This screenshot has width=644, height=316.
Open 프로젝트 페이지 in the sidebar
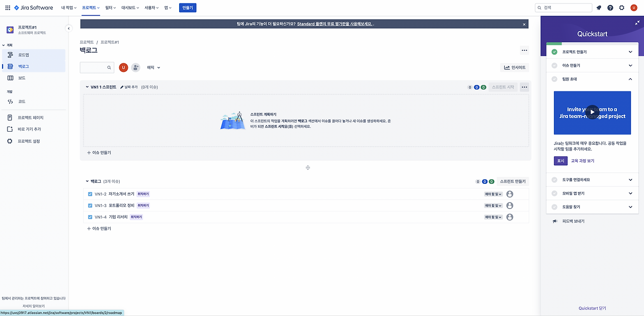(34, 118)
